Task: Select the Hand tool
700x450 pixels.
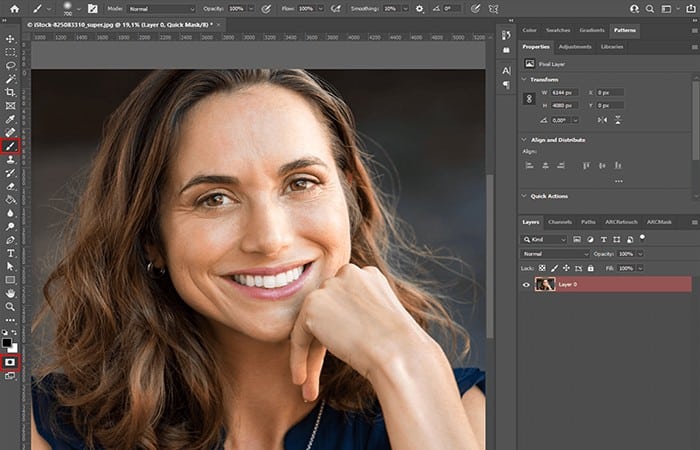Action: pos(10,293)
